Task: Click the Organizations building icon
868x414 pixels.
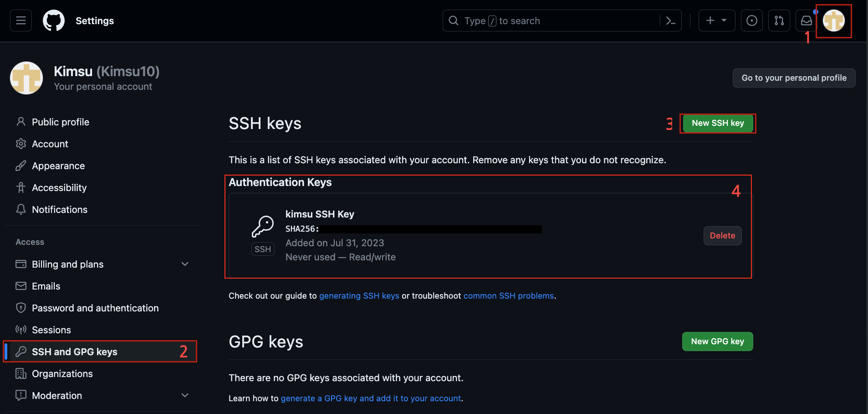Action: pyautogui.click(x=21, y=373)
